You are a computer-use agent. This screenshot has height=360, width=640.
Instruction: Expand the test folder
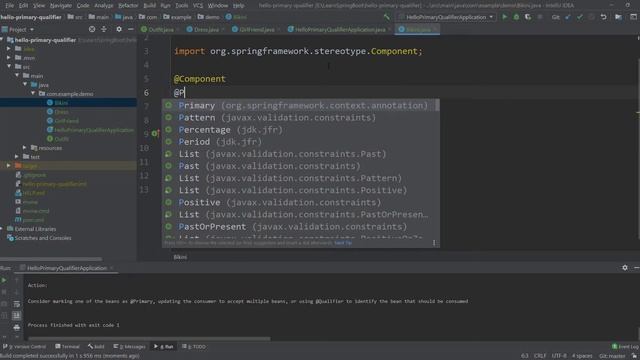17,156
